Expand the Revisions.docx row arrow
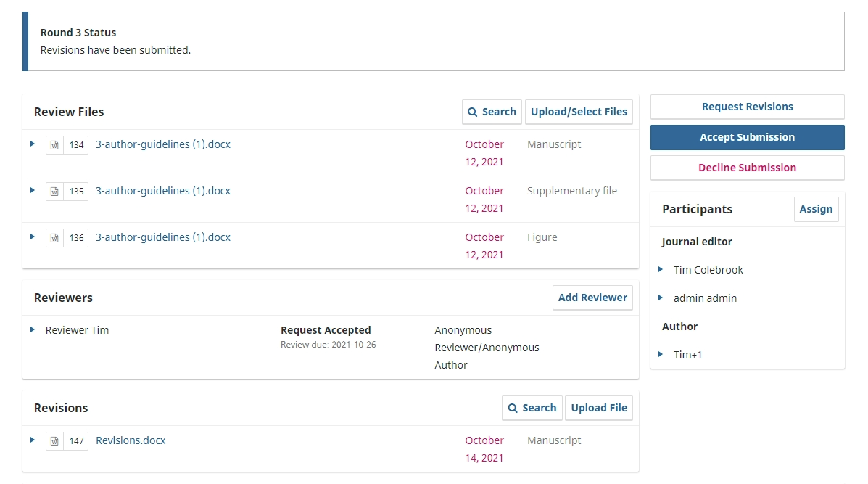Screen dimensions: 868x484 coord(33,440)
